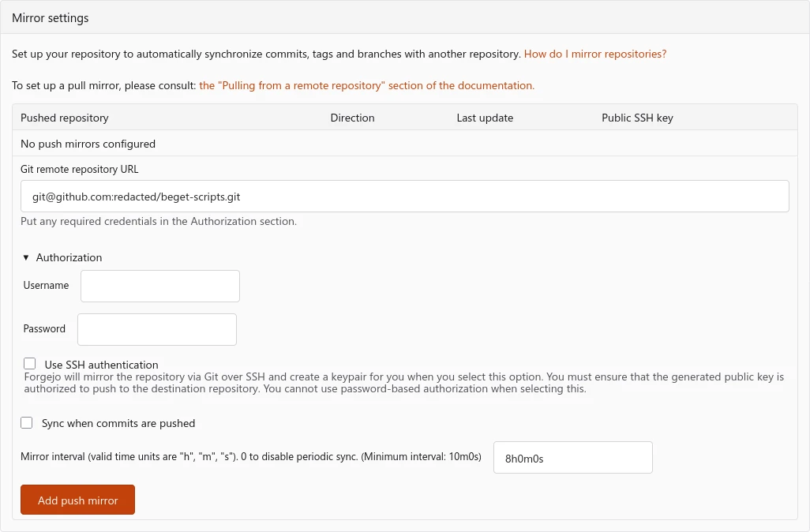Click the 'Last update' column header
Viewport: 810px width, 532px height.
pos(485,118)
